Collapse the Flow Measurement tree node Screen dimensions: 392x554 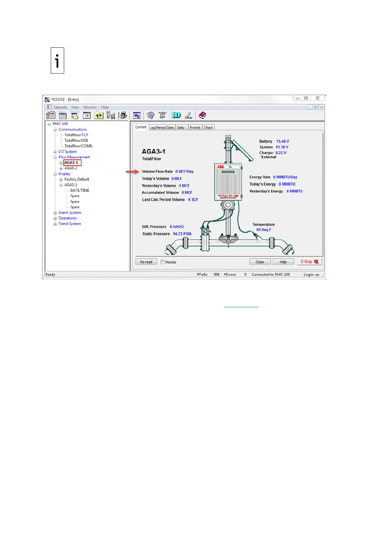[x=55, y=157]
